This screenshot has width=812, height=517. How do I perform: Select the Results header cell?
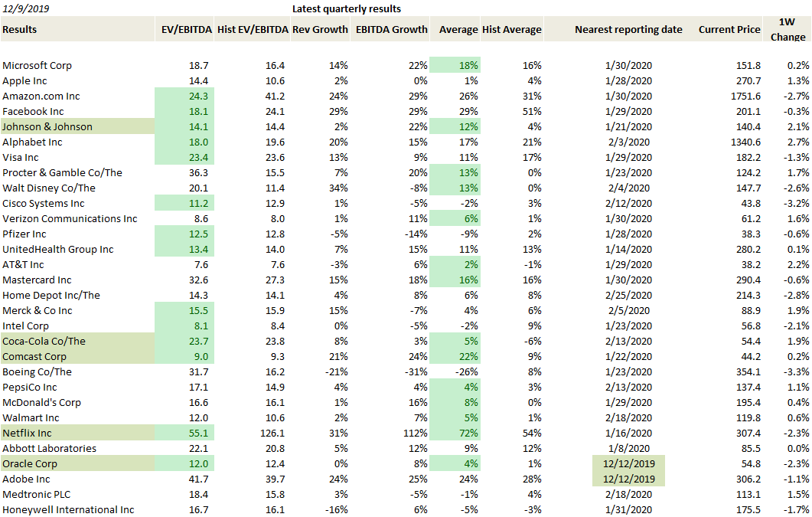[20, 30]
